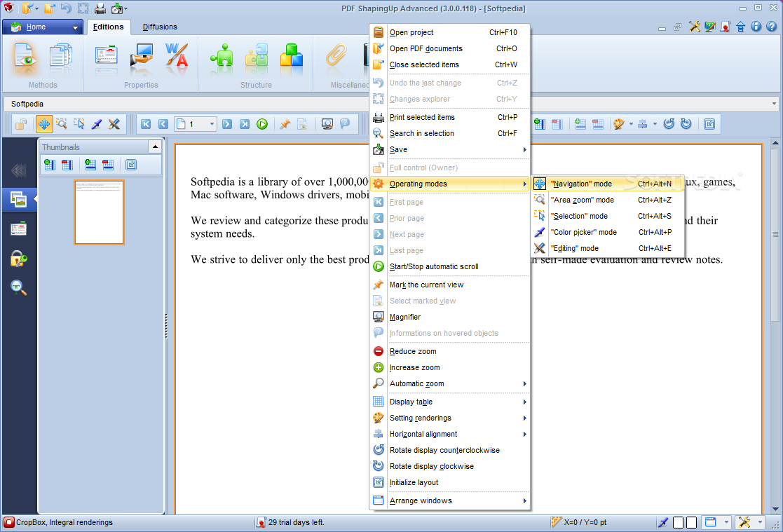Click the print icon in quick access bar
Image resolution: width=783 pixels, height=532 pixels.
[100, 8]
